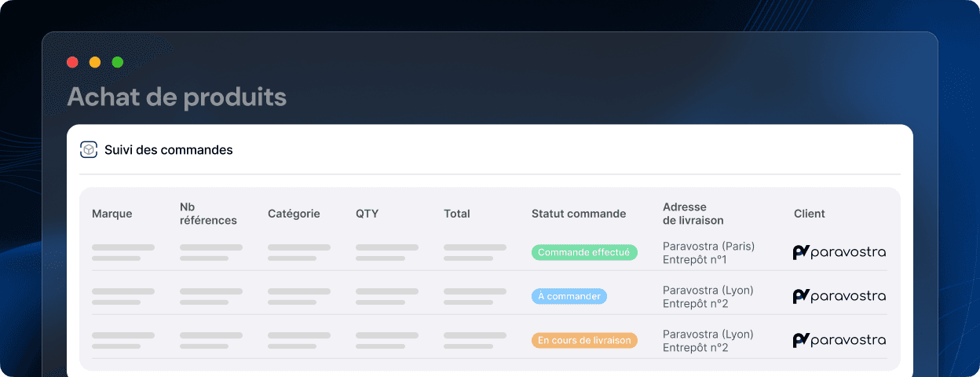
Task: Click the Achat de produits heading
Action: point(177,97)
